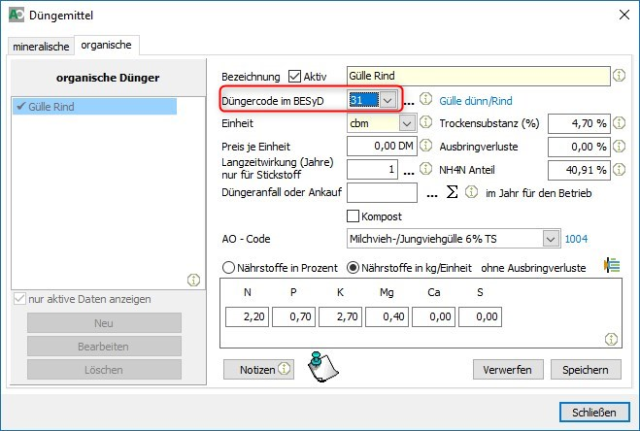Toggle the Aktiv checkbox
Image resolution: width=640 pixels, height=431 pixels.
point(294,76)
